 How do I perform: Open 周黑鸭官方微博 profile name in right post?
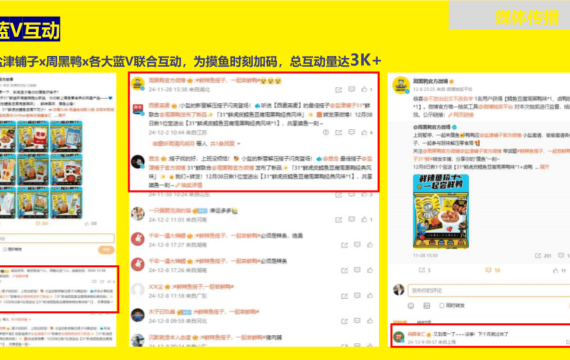click(431, 81)
